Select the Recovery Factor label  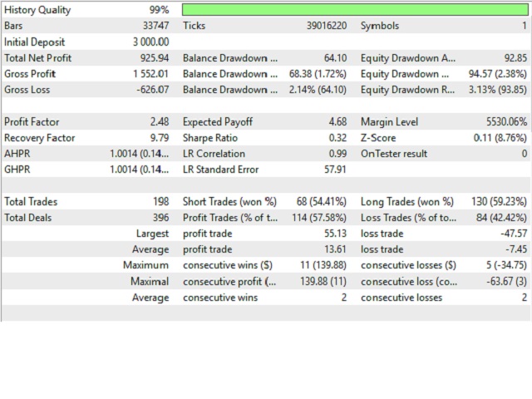click(39, 138)
